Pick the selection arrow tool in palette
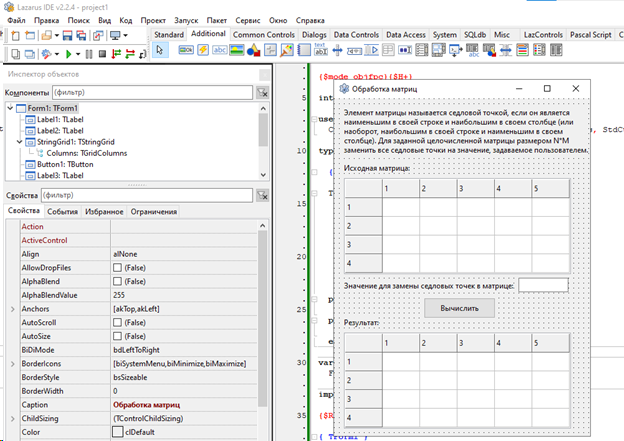 161,51
